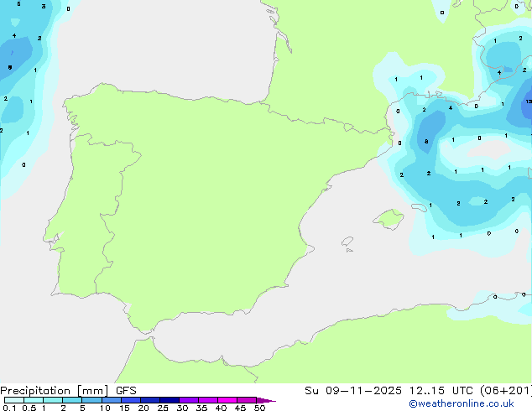This screenshot has width=532, height=411.
Task: Click Mallorca island on the map
Action: (x=389, y=219)
